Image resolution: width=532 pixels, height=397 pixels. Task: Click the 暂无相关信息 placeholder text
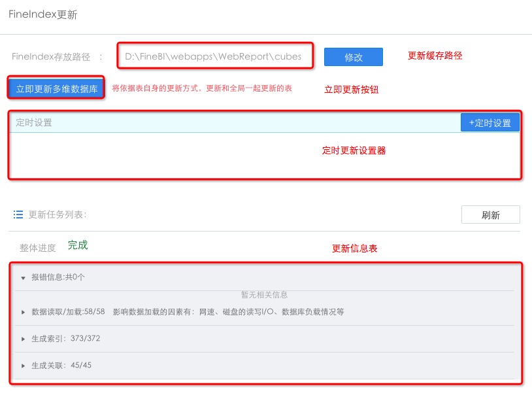pyautogui.click(x=264, y=294)
